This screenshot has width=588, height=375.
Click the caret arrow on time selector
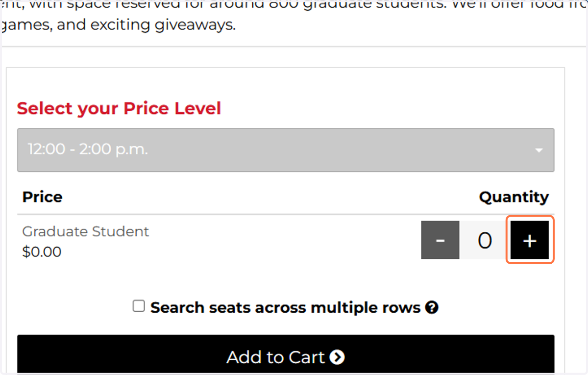pyautogui.click(x=539, y=150)
